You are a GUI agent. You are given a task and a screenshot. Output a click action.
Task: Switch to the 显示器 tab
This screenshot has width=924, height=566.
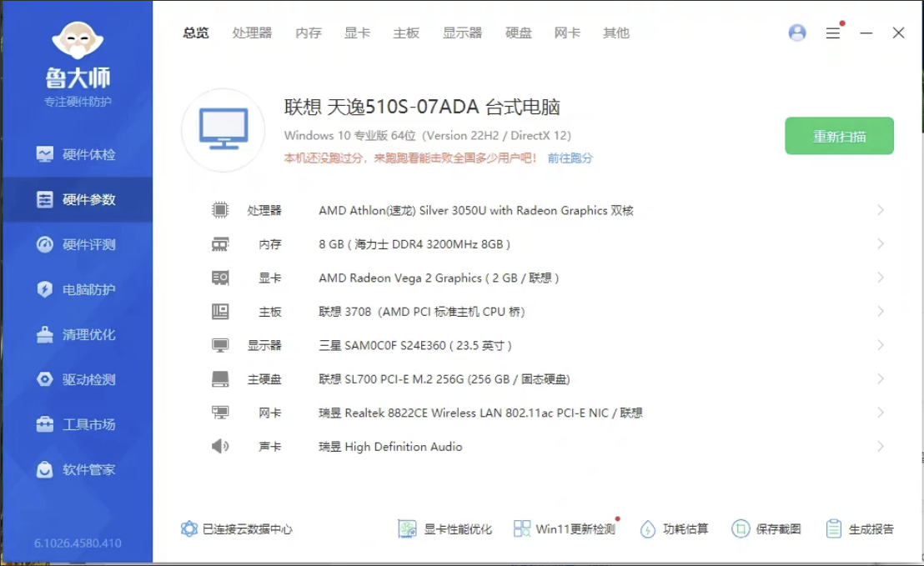pyautogui.click(x=462, y=33)
